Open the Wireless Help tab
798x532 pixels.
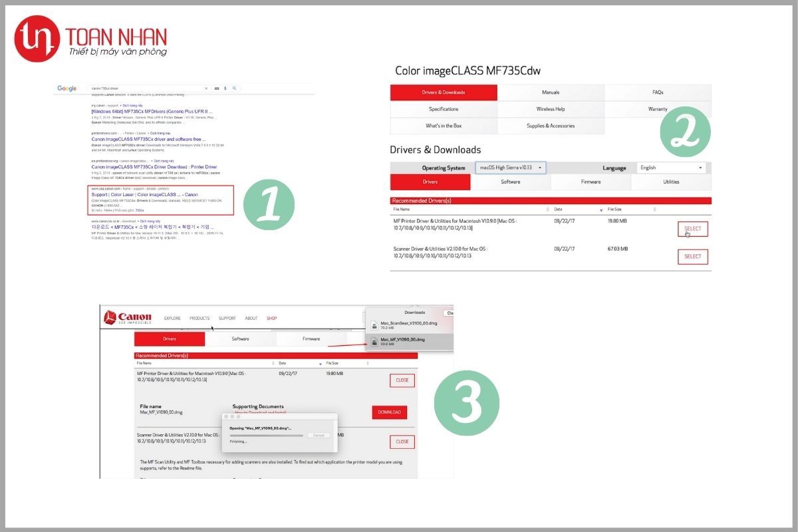pos(551,109)
